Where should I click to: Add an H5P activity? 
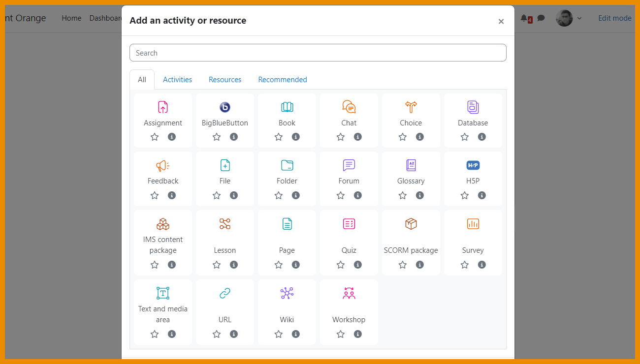pos(473,165)
